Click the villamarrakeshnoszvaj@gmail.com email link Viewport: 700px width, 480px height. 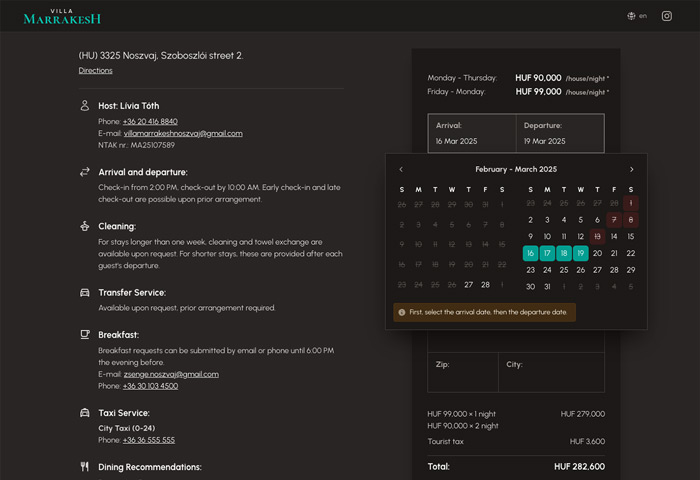183,133
